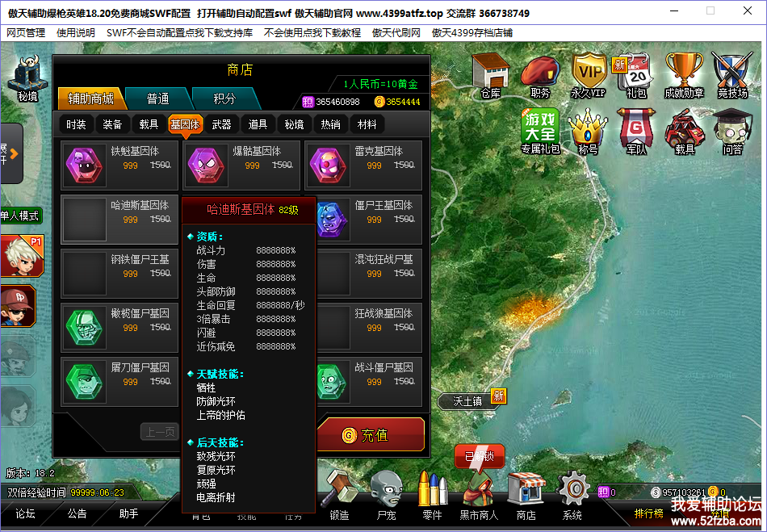The image size is (767, 532).
Task: Open the 竞技场 arena icon
Action: pos(732,76)
